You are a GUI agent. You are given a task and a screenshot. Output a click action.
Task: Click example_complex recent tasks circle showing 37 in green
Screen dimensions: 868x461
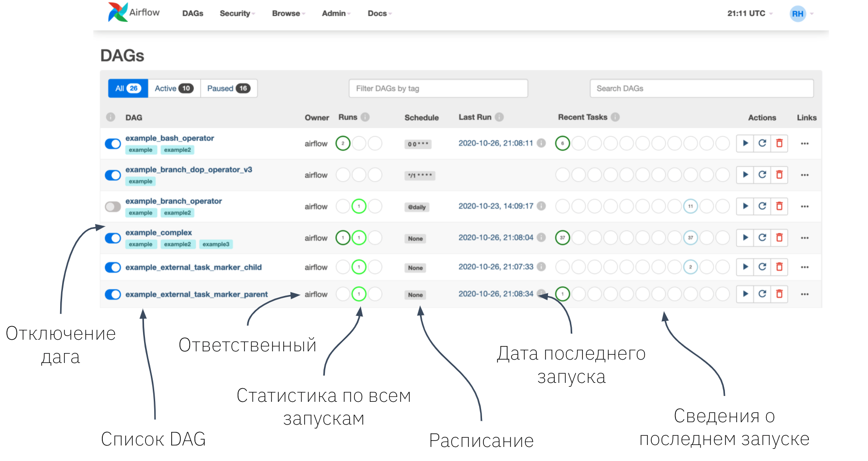[563, 238]
